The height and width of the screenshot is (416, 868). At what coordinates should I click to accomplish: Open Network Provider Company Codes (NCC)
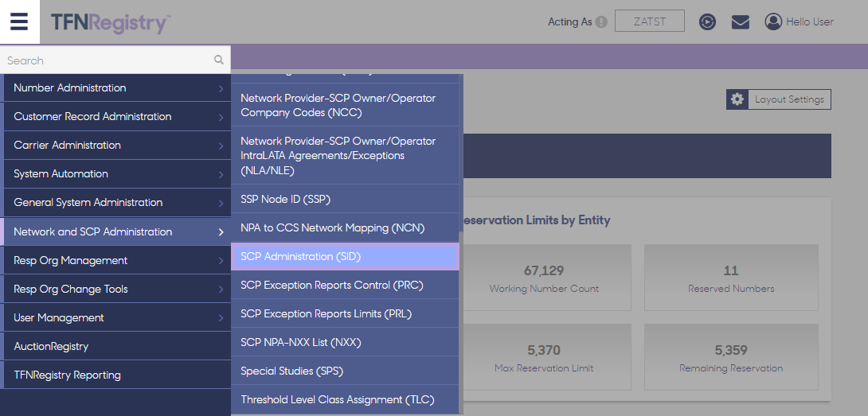345,105
